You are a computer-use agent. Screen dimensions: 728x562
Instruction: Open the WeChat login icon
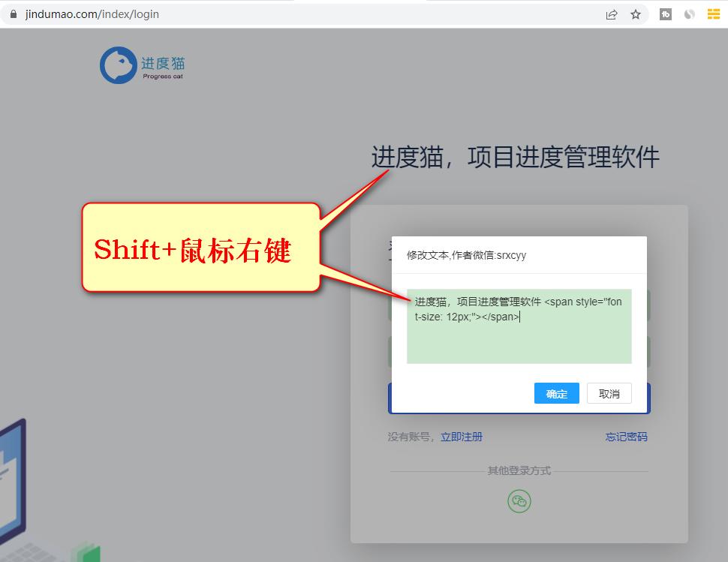click(x=518, y=501)
